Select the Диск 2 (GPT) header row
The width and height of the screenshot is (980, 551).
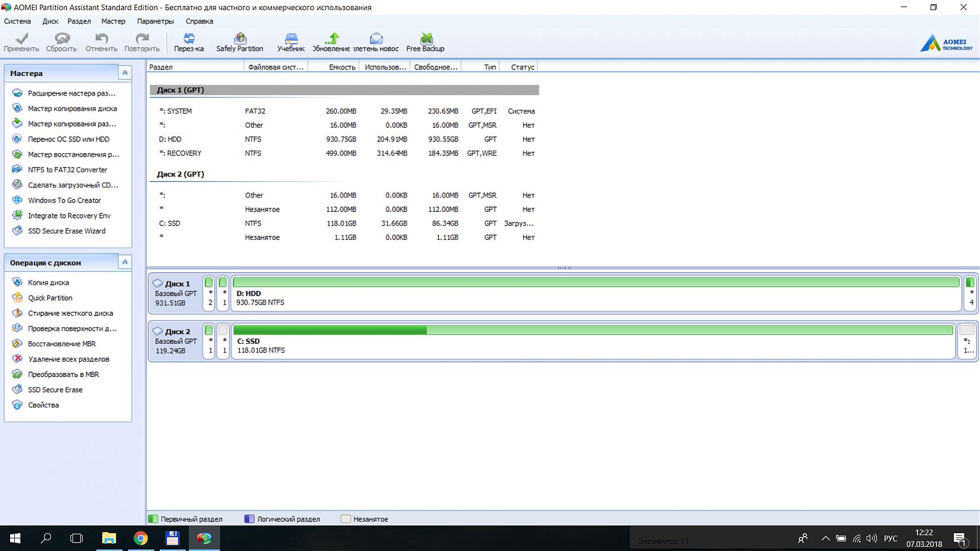pos(344,175)
